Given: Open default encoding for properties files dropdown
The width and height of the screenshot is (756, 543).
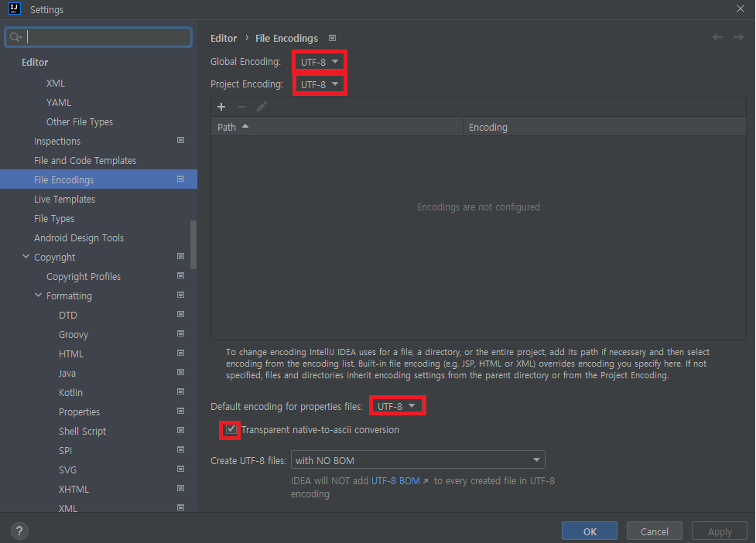Looking at the screenshot, I should (397, 406).
